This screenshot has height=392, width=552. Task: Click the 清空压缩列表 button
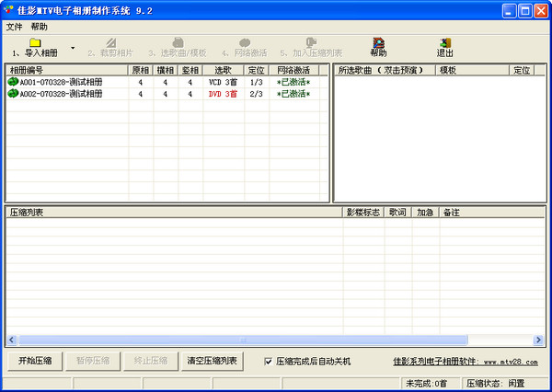pyautogui.click(x=212, y=361)
